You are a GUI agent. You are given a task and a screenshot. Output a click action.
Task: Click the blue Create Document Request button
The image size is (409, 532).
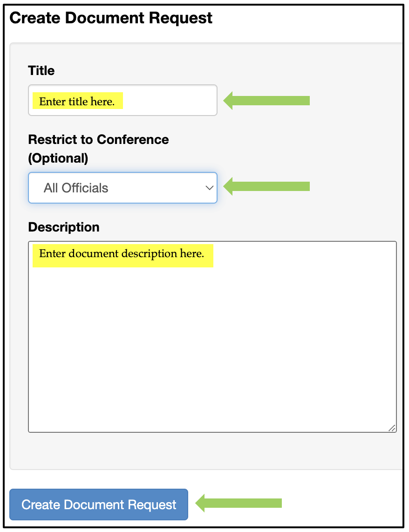99,504
